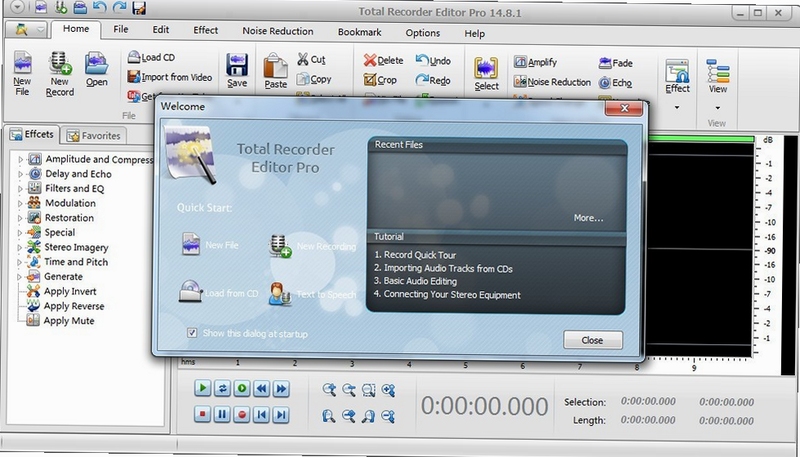Click Close button in Welcome dialog
The image size is (800, 457).
click(592, 340)
